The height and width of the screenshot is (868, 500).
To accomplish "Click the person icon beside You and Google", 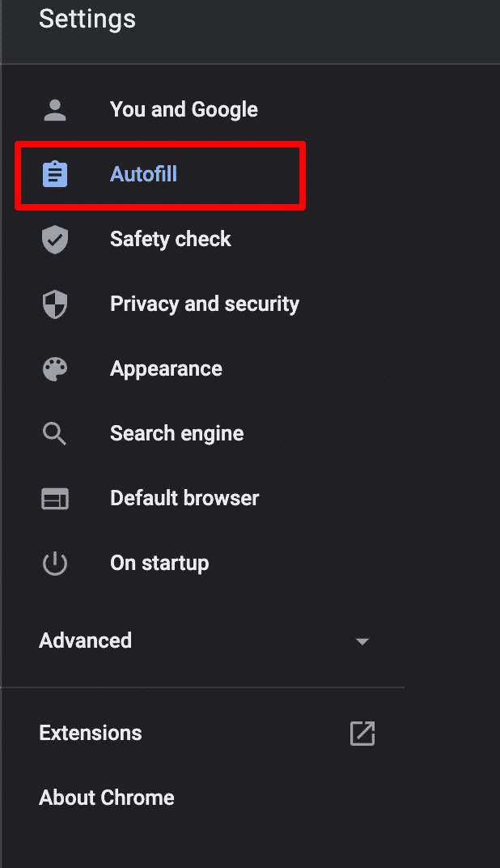I will point(54,109).
